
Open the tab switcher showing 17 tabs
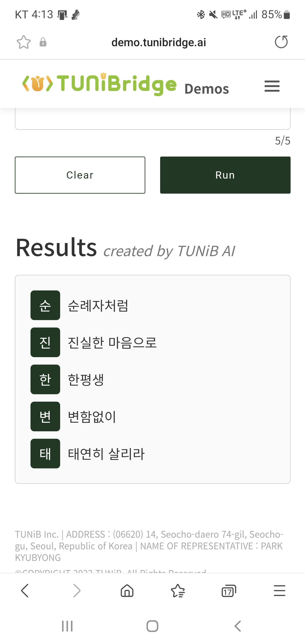pos(229,591)
